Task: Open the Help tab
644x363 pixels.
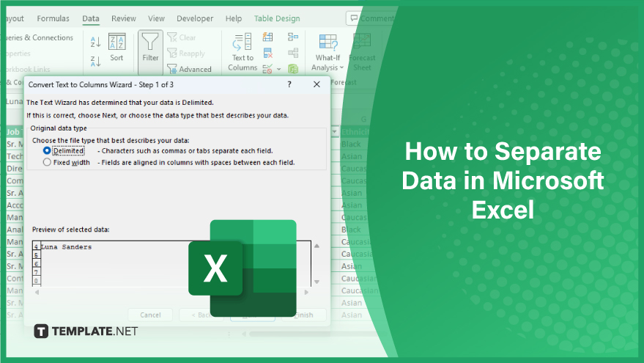Action: click(x=233, y=18)
